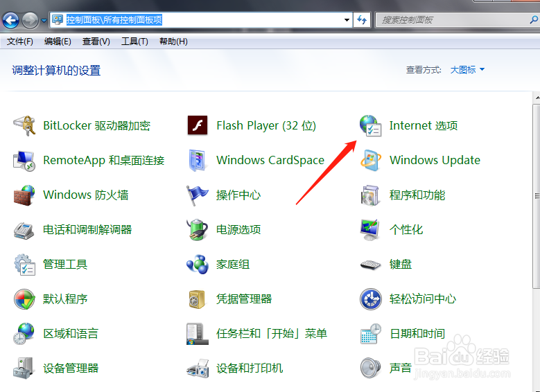This screenshot has height=392, width=540.
Task: Open the 设备管理器 text link
Action: 71,368
